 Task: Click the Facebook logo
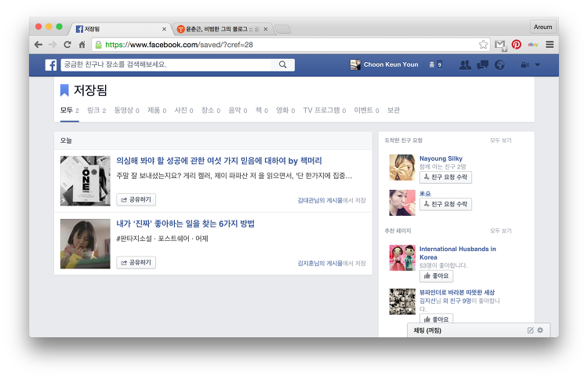[51, 65]
